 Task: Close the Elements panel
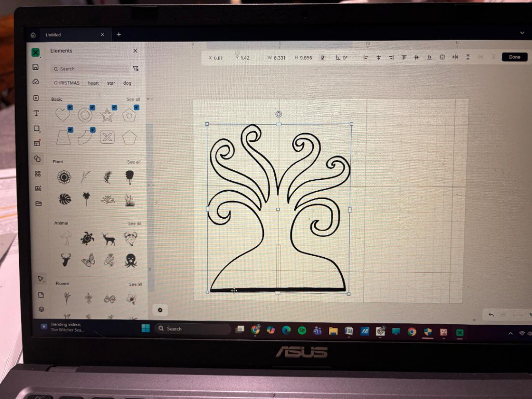click(135, 51)
